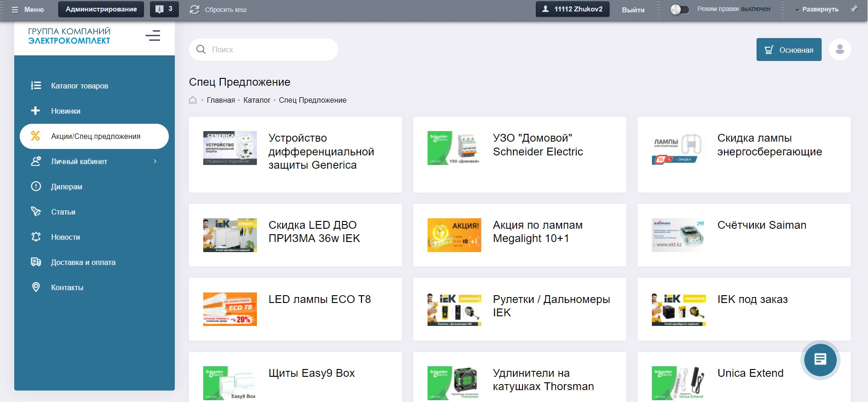Open Скидка LED ДВО ПРИЗМА thumbnail

click(x=230, y=235)
